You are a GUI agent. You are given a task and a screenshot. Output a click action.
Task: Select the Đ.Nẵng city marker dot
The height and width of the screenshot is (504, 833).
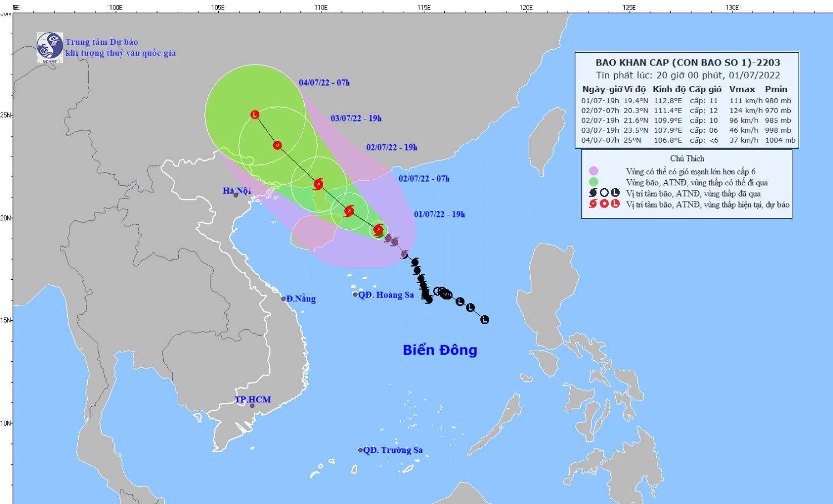[x=283, y=299]
